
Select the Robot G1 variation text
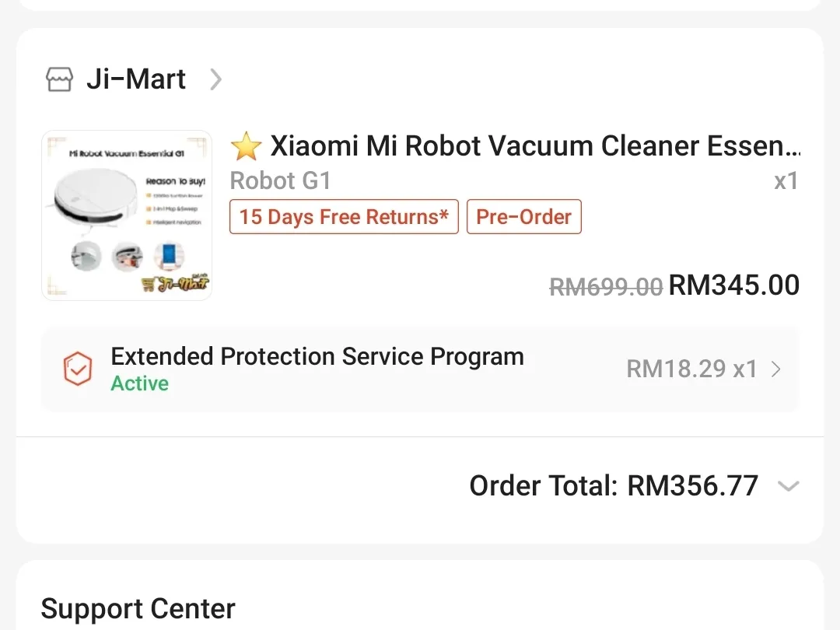281,181
